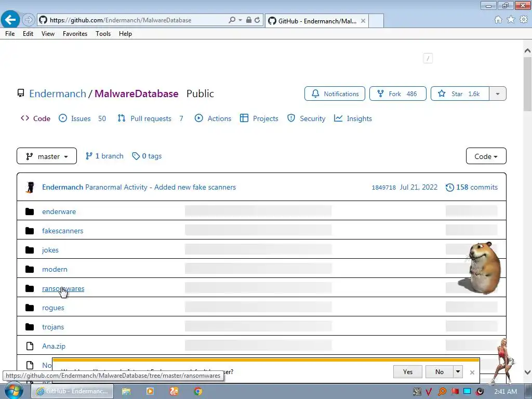Open the File menu
Viewport: 532px width, 399px height.
(x=10, y=34)
